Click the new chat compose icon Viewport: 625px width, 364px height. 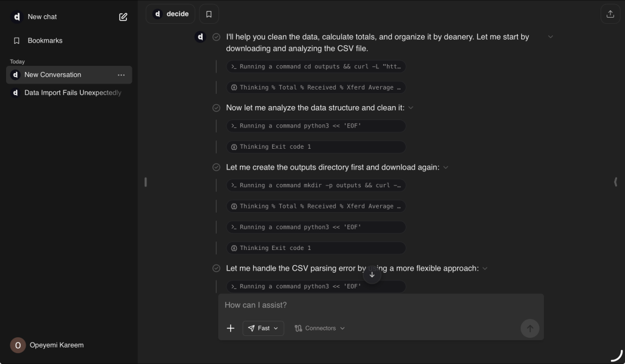123,17
